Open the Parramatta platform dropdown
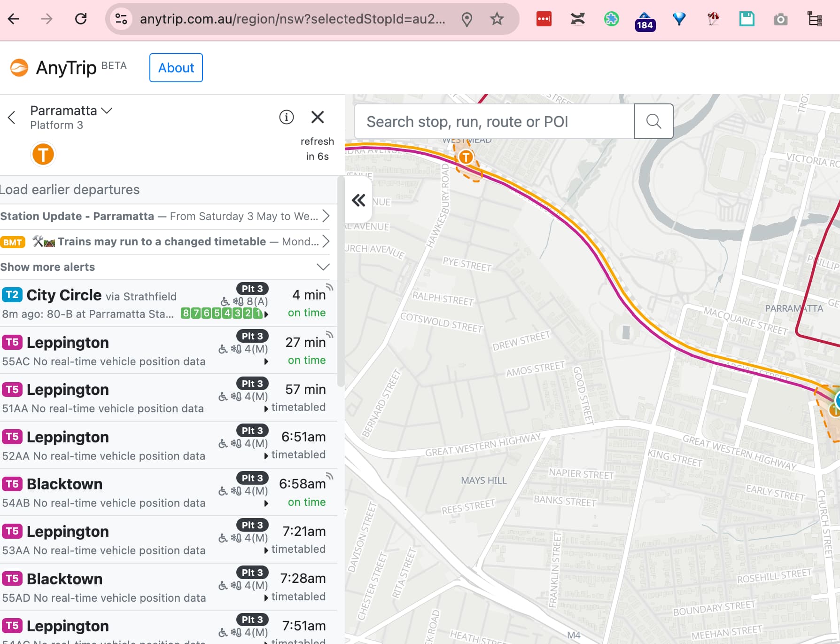The height and width of the screenshot is (644, 840). coord(71,110)
